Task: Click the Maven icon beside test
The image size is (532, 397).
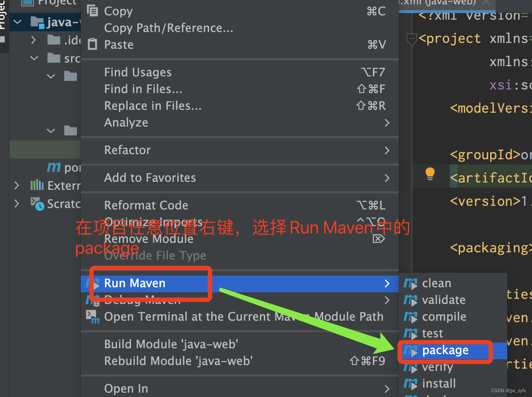Action: pos(410,333)
